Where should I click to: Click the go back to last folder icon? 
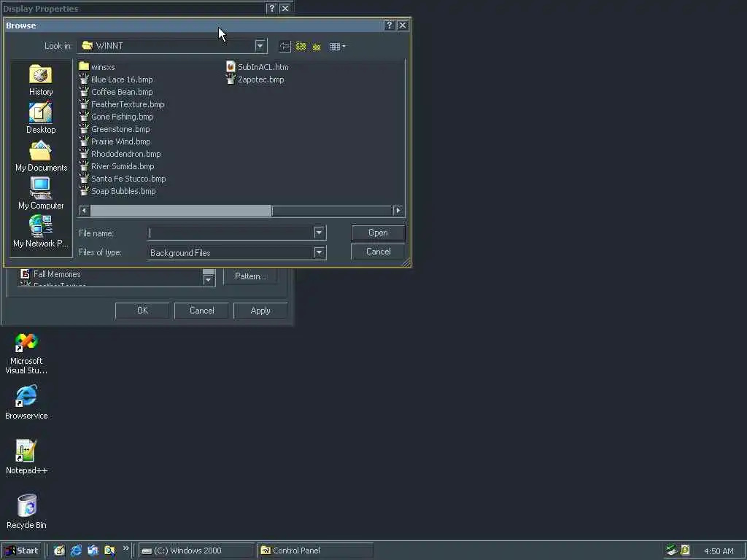pos(285,46)
